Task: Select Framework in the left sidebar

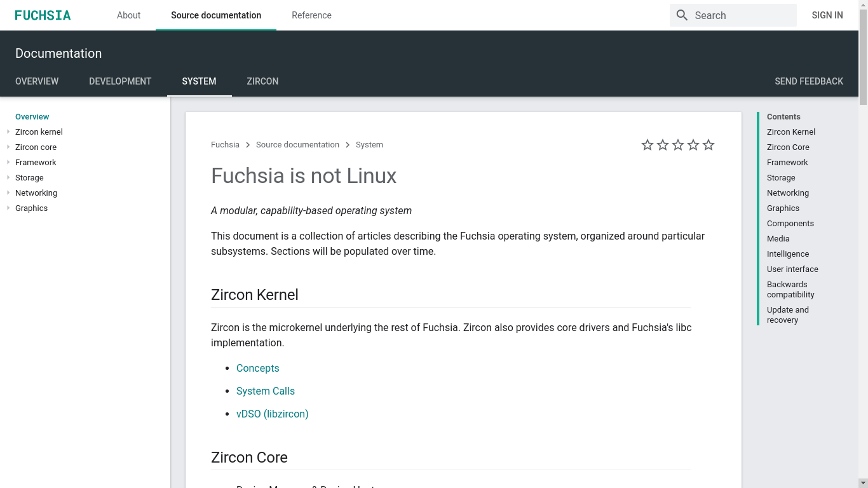Action: click(36, 163)
